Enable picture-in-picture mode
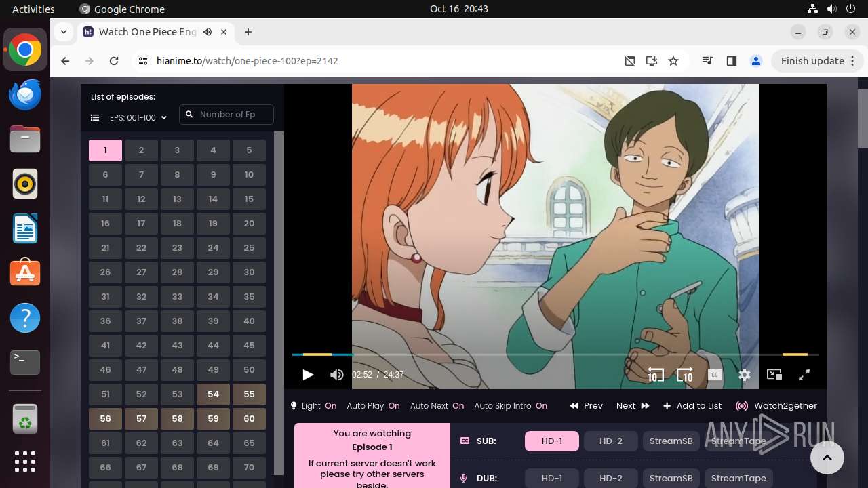This screenshot has width=868, height=488. click(x=774, y=374)
